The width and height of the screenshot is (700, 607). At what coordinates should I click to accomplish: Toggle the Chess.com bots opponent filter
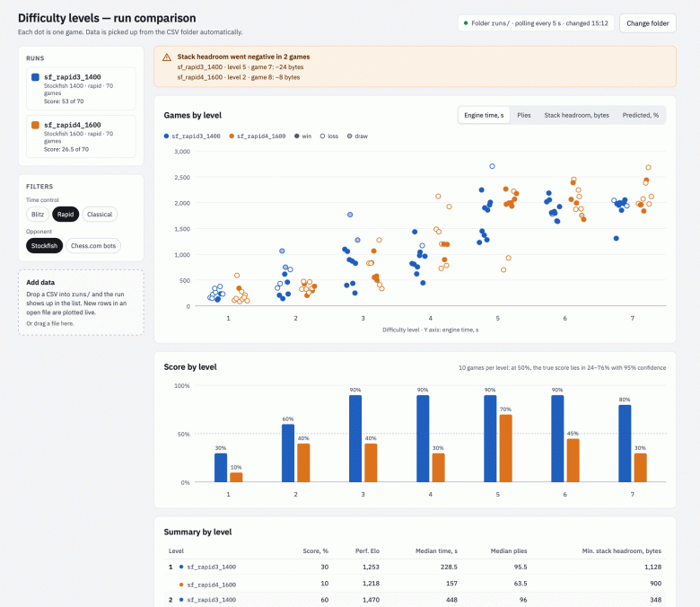click(x=93, y=246)
